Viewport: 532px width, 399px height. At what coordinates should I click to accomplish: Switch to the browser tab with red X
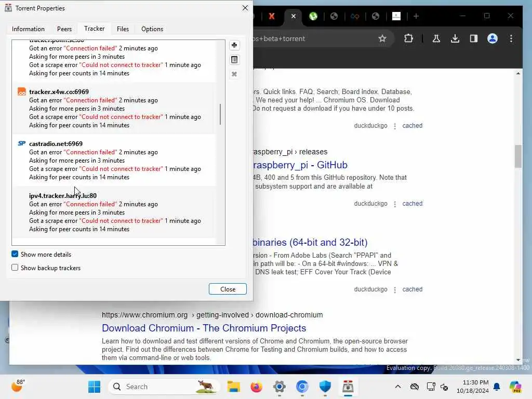tap(272, 16)
